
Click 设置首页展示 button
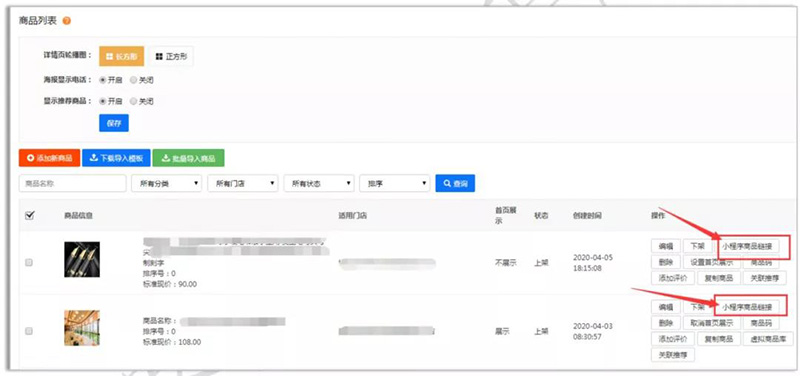click(712, 262)
